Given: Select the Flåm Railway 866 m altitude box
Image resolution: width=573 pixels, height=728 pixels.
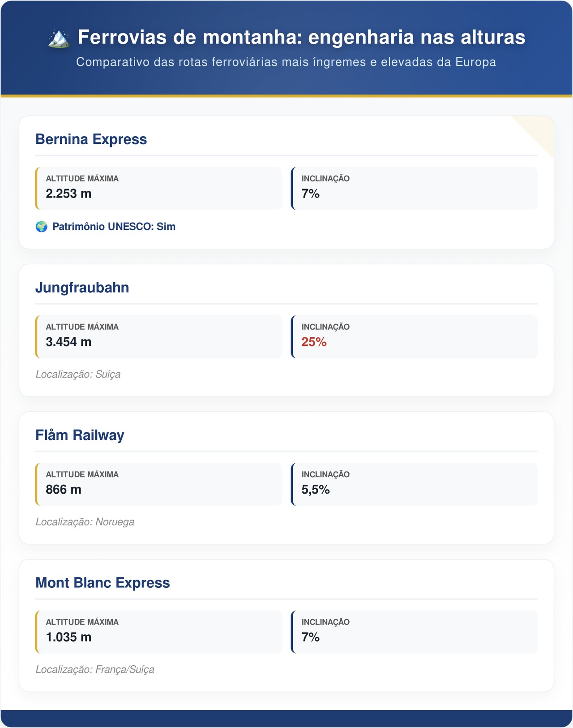Looking at the screenshot, I should [x=159, y=484].
